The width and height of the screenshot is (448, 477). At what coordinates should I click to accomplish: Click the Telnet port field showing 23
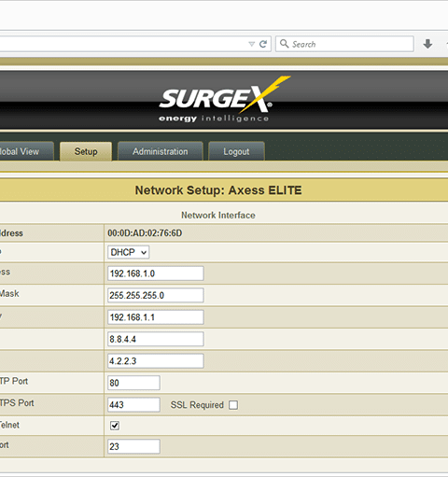[x=133, y=446]
